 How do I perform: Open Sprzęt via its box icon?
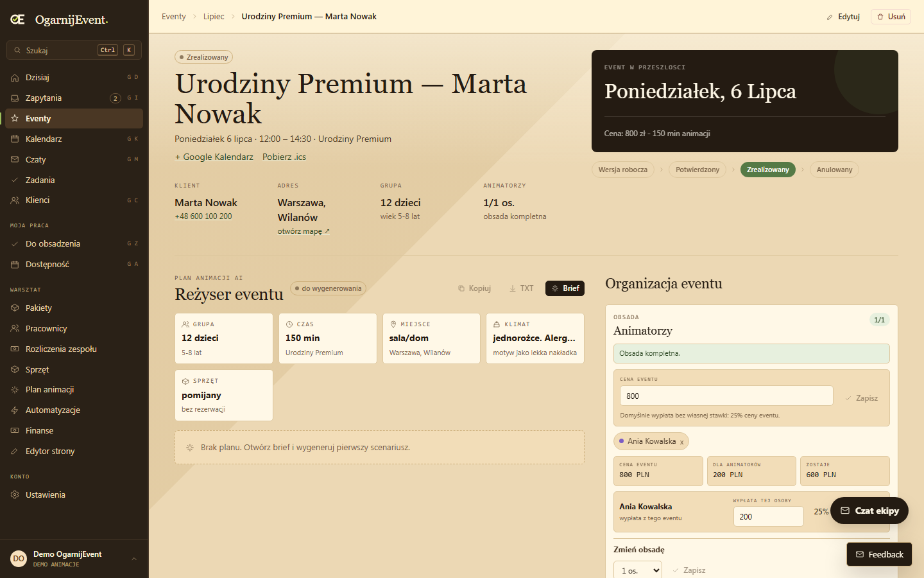pos(15,369)
